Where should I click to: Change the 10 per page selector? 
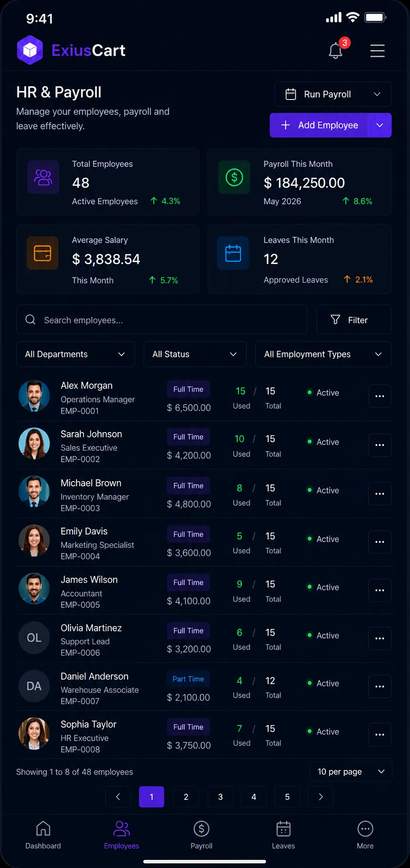click(x=351, y=771)
